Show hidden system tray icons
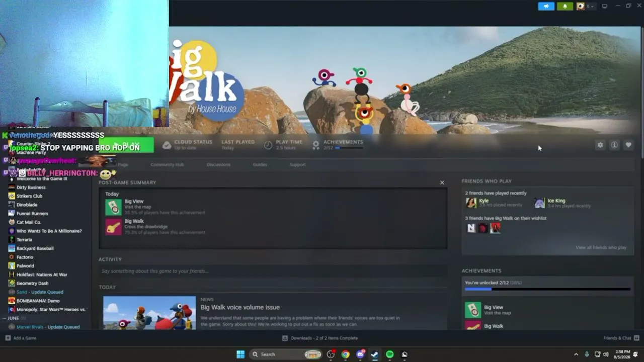This screenshot has width=644, height=362. pyautogui.click(x=576, y=354)
